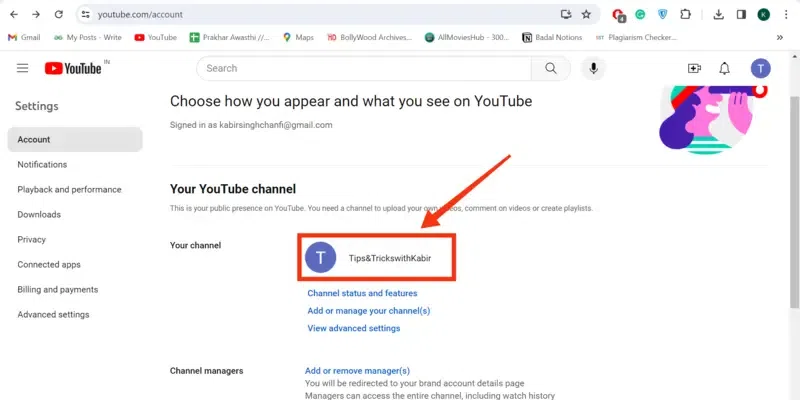Open Add or manage your channel(s)
The width and height of the screenshot is (800, 400).
[x=369, y=311]
